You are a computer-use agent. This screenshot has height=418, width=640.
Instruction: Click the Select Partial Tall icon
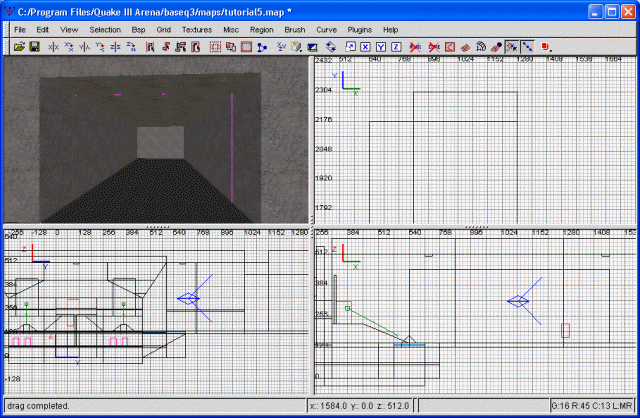[181, 47]
